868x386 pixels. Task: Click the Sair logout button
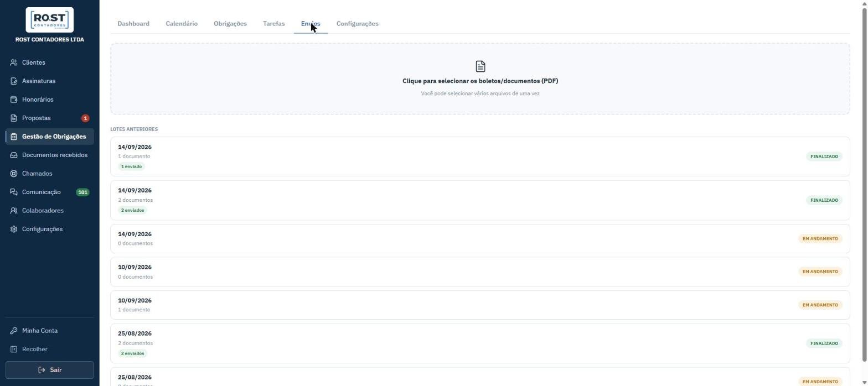(50, 370)
